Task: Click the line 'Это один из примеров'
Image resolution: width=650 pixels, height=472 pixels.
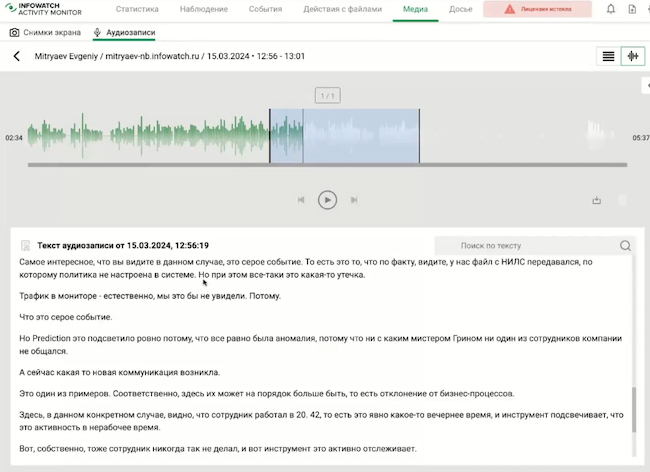Action: pos(267,393)
